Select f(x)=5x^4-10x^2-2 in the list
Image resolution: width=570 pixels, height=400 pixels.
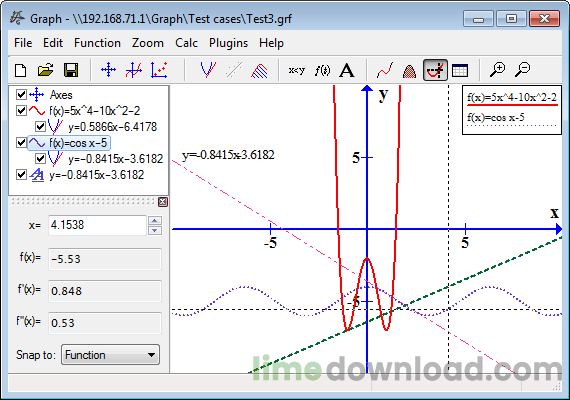pos(95,111)
